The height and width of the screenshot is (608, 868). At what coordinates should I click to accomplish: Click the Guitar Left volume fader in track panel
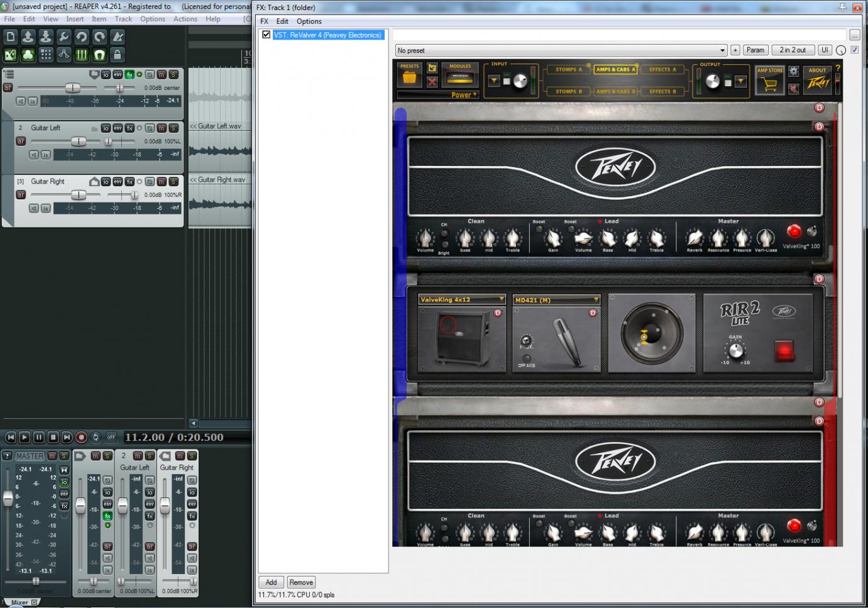(79, 141)
